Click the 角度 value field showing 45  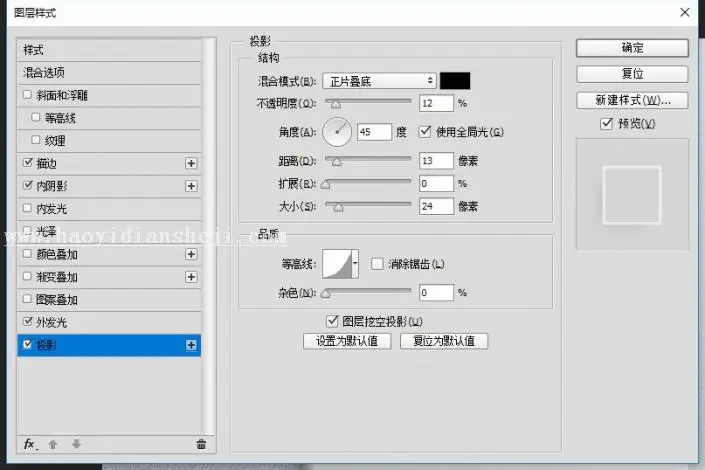[x=374, y=132]
